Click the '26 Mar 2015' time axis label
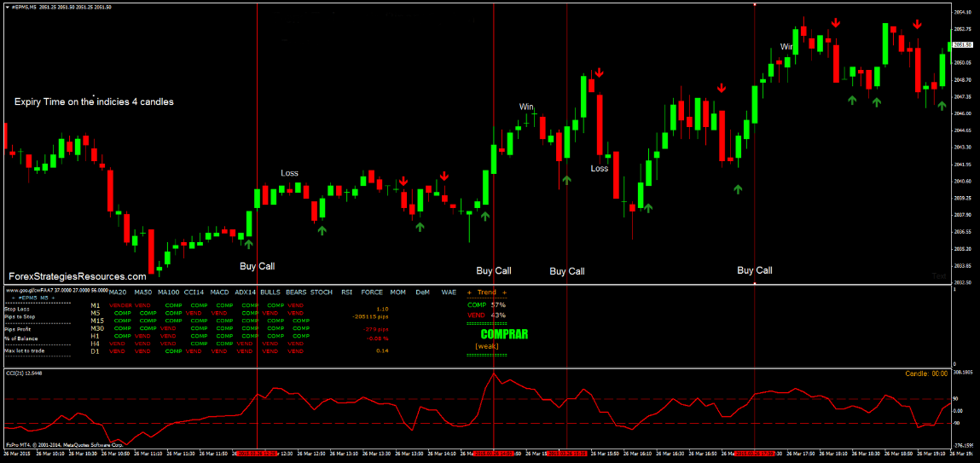 pos(17,453)
